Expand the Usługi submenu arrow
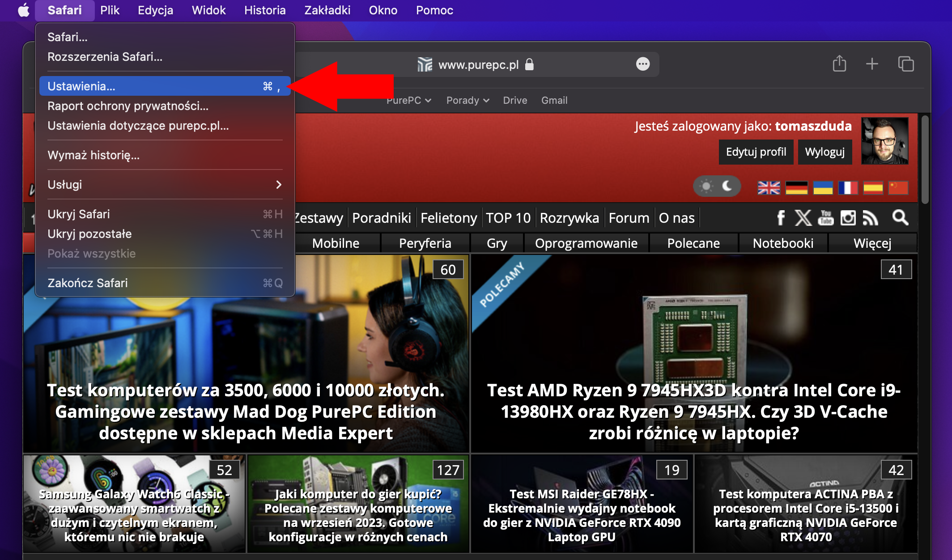Image resolution: width=952 pixels, height=560 pixels. (x=278, y=185)
